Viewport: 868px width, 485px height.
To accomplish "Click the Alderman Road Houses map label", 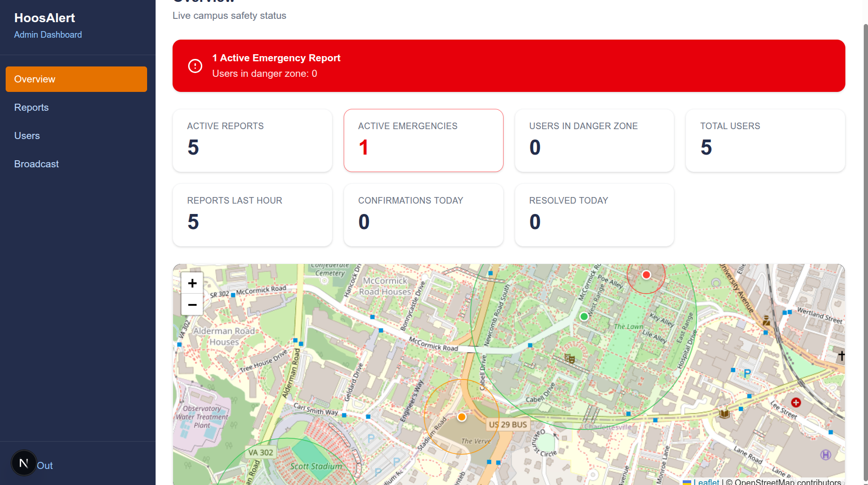I will pyautogui.click(x=224, y=337).
